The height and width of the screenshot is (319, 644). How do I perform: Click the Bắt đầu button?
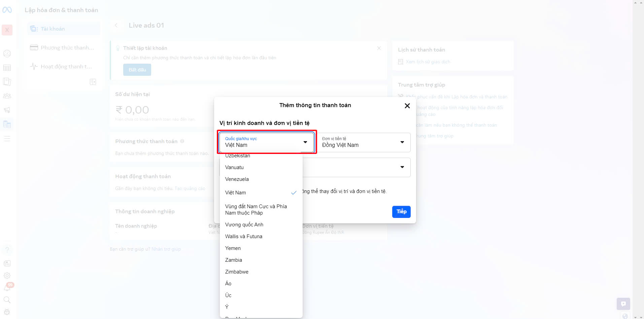point(137,70)
